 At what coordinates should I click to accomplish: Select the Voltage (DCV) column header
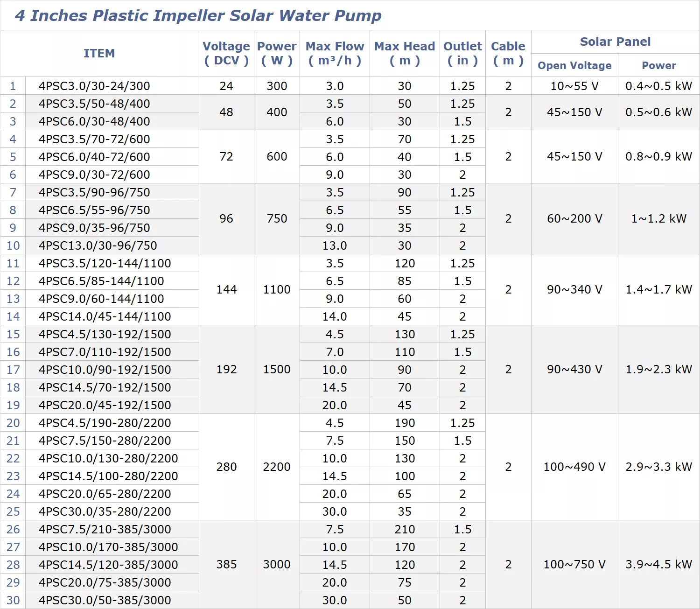pyautogui.click(x=226, y=54)
